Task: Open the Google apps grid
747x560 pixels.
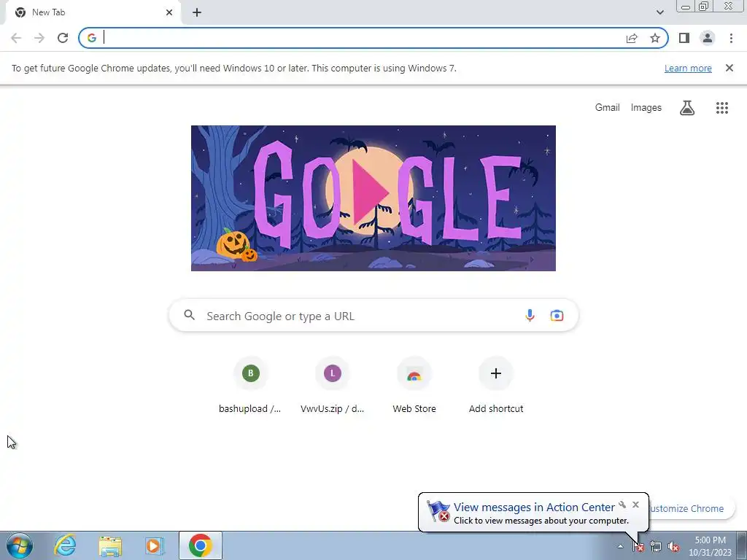Action: (721, 108)
